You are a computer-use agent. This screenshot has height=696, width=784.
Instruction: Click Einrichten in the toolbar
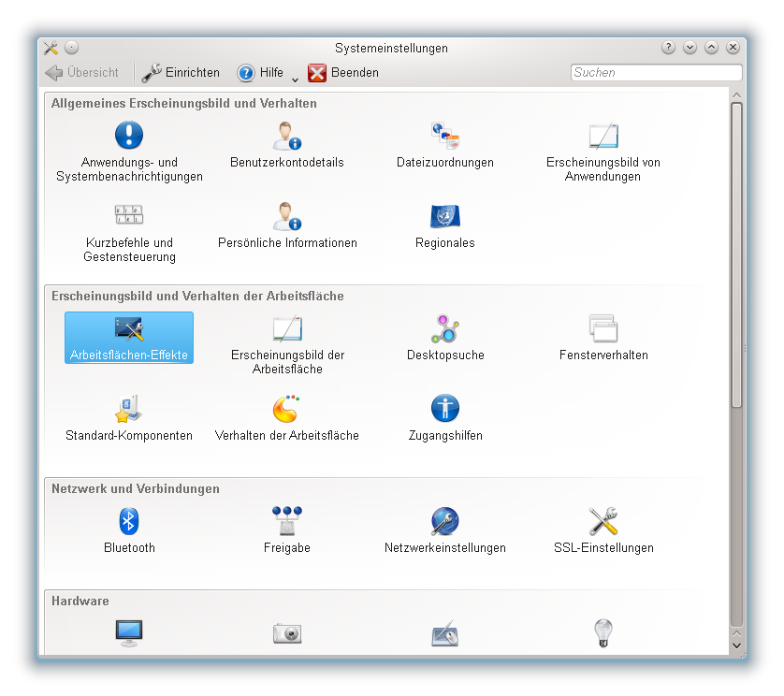181,73
